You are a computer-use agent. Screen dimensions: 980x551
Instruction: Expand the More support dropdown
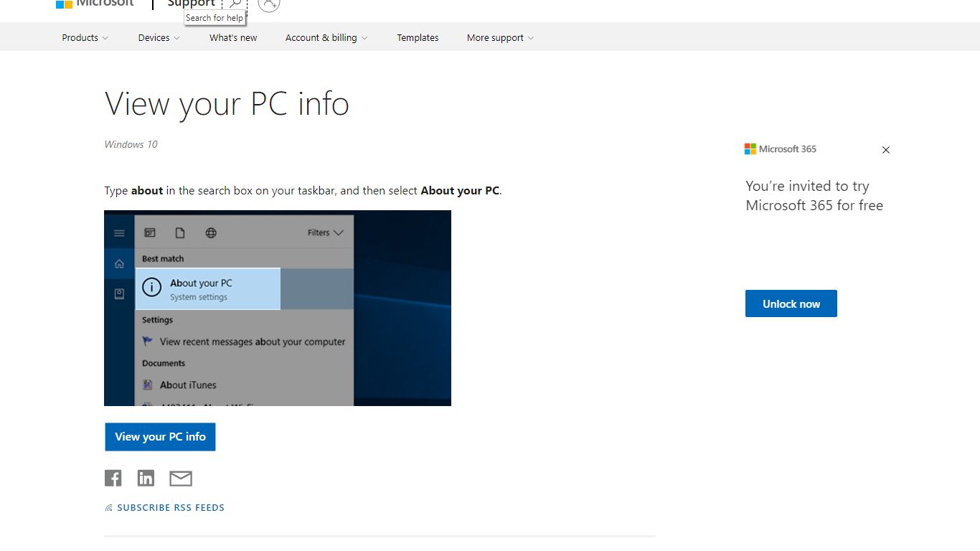[x=501, y=37]
